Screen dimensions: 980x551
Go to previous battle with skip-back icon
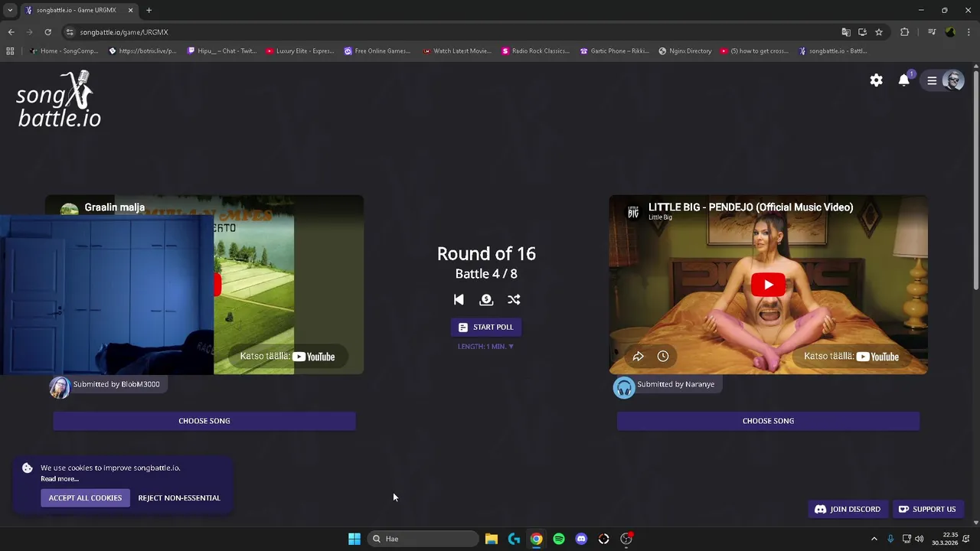pyautogui.click(x=459, y=299)
